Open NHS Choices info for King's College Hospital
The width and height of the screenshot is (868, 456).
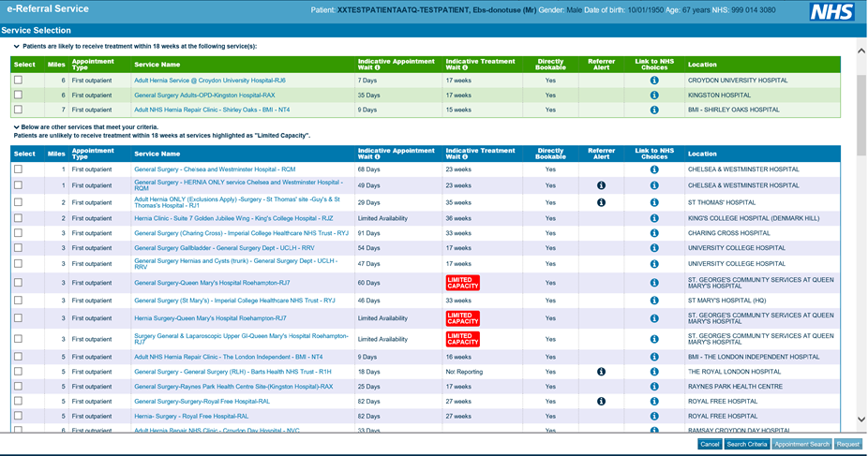pyautogui.click(x=654, y=218)
